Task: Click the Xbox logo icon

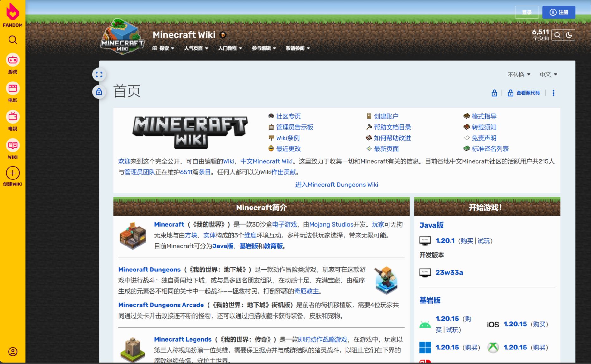Action: coord(493,348)
